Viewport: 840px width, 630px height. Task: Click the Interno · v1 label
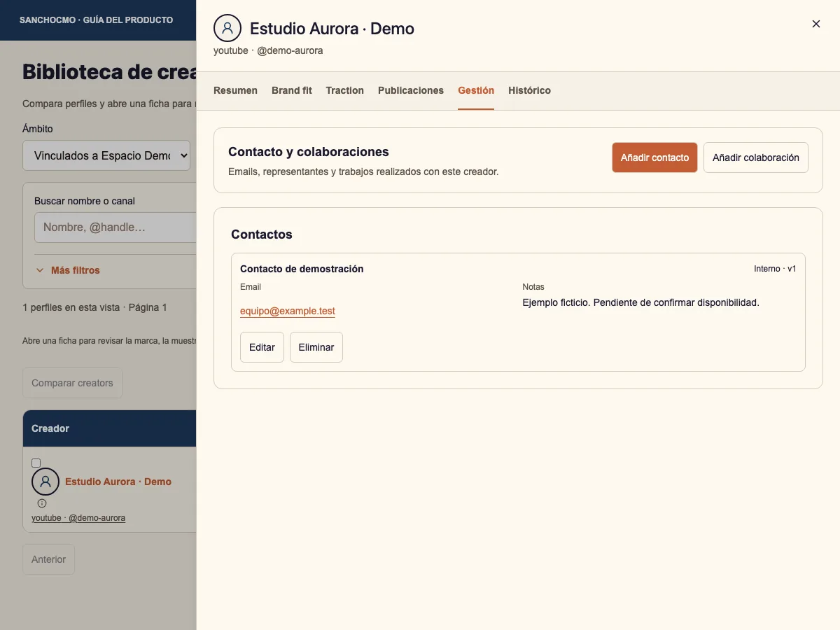pyautogui.click(x=775, y=269)
